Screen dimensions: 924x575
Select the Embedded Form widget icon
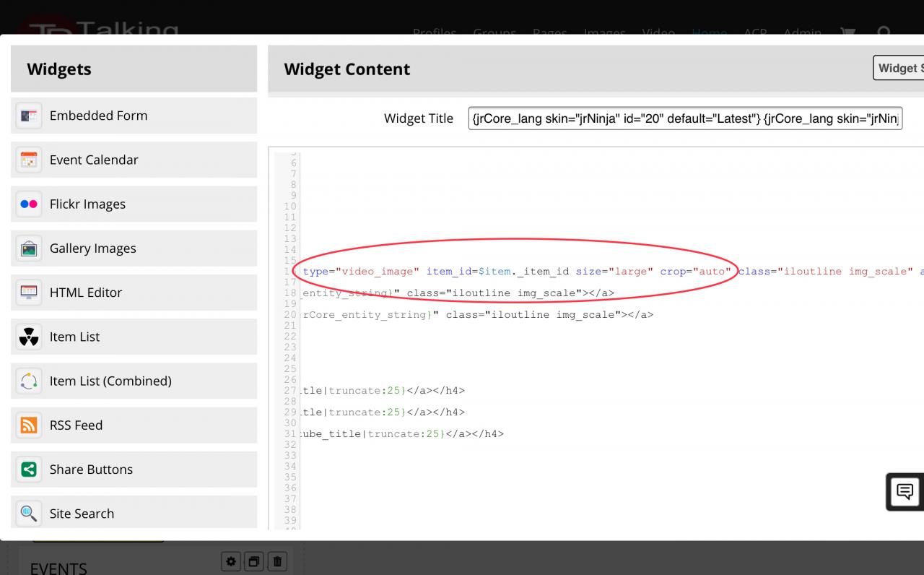[29, 116]
